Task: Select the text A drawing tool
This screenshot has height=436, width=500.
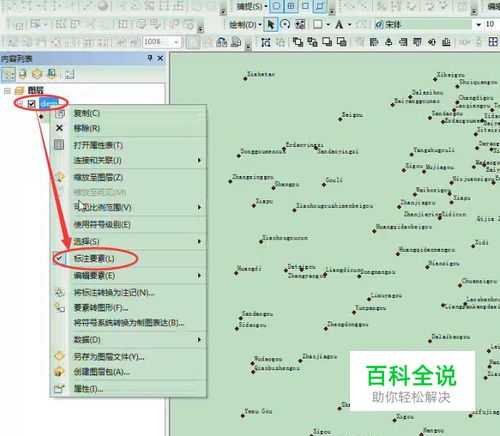Action: pos(339,24)
